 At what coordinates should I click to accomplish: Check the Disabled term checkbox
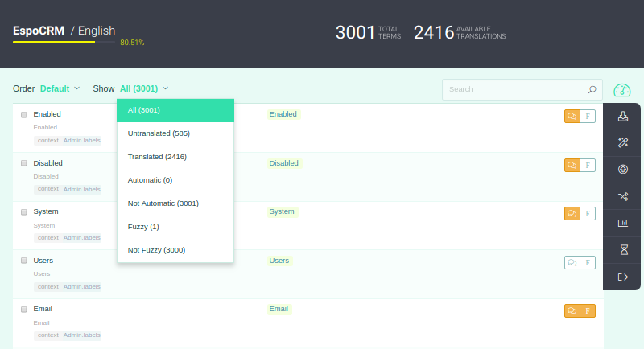click(x=24, y=163)
